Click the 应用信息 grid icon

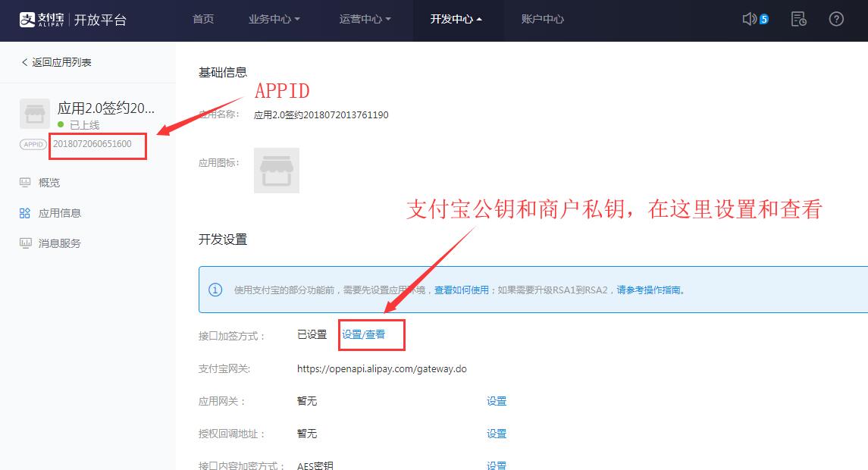point(25,213)
